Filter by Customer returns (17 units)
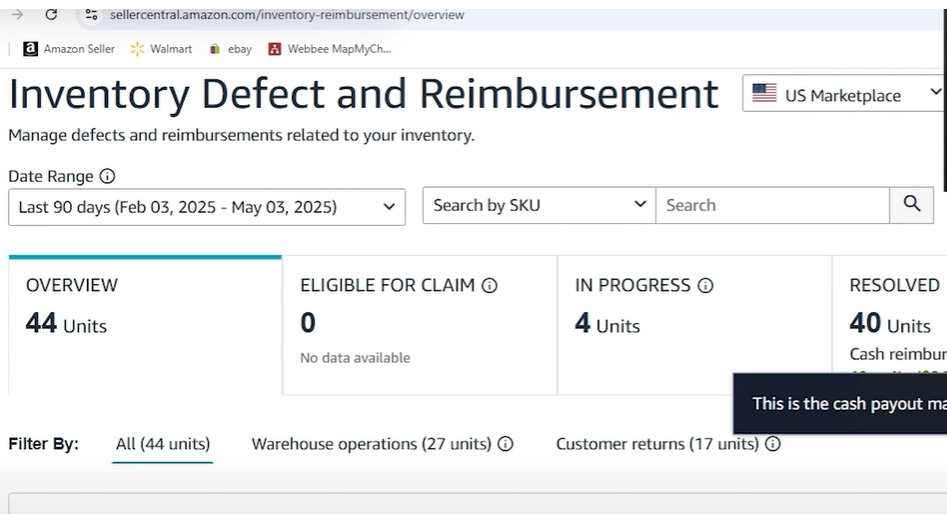The height and width of the screenshot is (514, 947). tap(657, 444)
